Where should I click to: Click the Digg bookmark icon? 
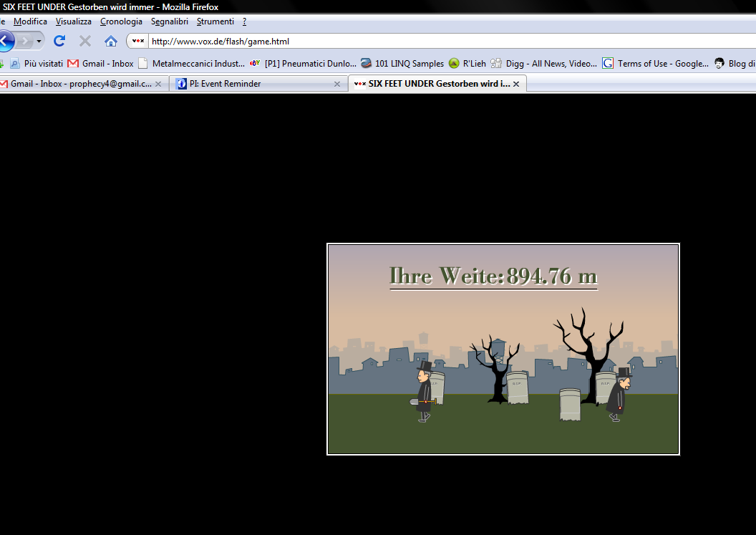pos(495,63)
